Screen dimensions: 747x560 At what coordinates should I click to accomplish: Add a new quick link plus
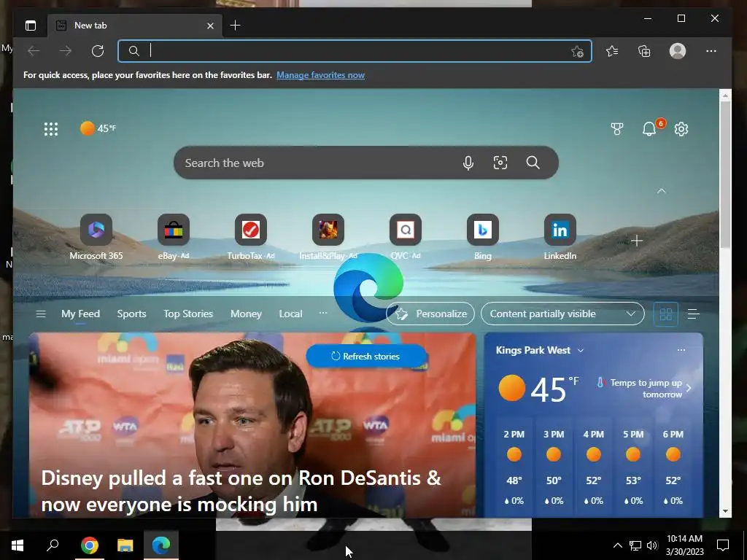tap(636, 241)
